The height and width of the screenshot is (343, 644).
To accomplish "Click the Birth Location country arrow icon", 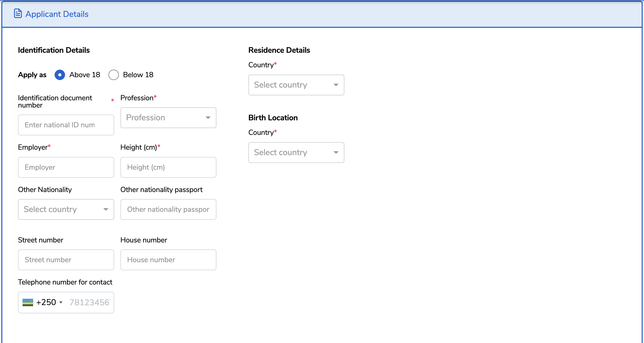I will 336,153.
